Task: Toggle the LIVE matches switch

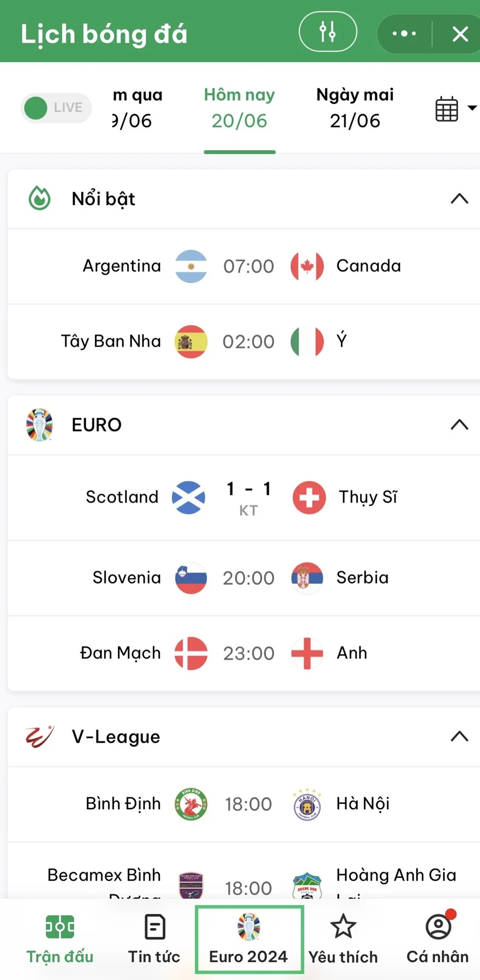Action: (56, 108)
